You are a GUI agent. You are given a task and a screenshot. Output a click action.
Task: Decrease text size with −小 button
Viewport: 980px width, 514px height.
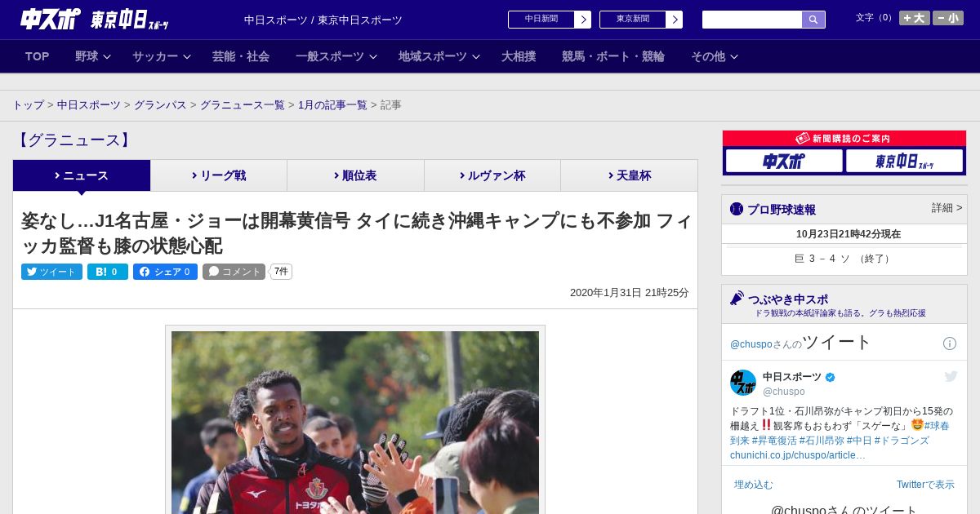(x=948, y=18)
